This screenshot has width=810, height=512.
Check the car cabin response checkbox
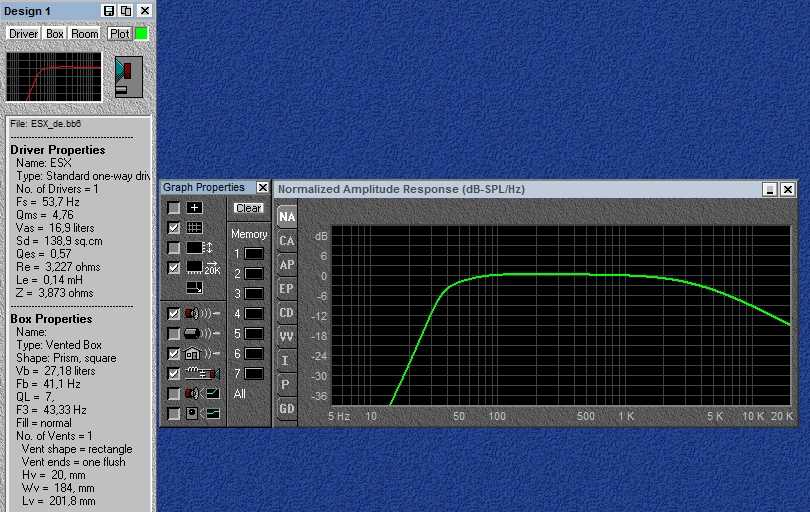pyautogui.click(x=174, y=334)
